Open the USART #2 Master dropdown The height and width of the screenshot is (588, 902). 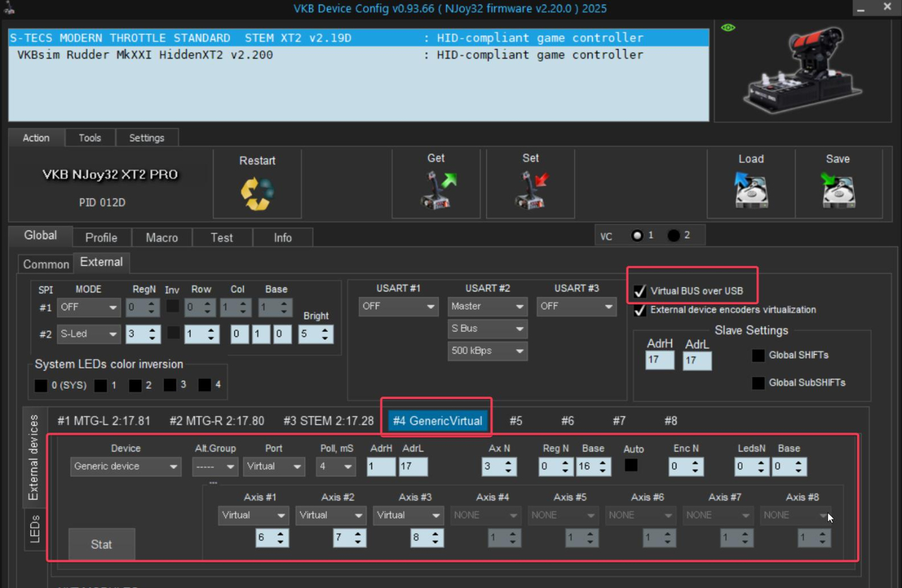pyautogui.click(x=488, y=306)
